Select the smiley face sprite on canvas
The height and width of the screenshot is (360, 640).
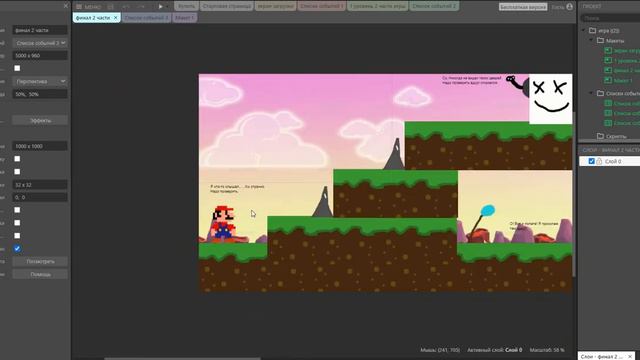click(551, 98)
